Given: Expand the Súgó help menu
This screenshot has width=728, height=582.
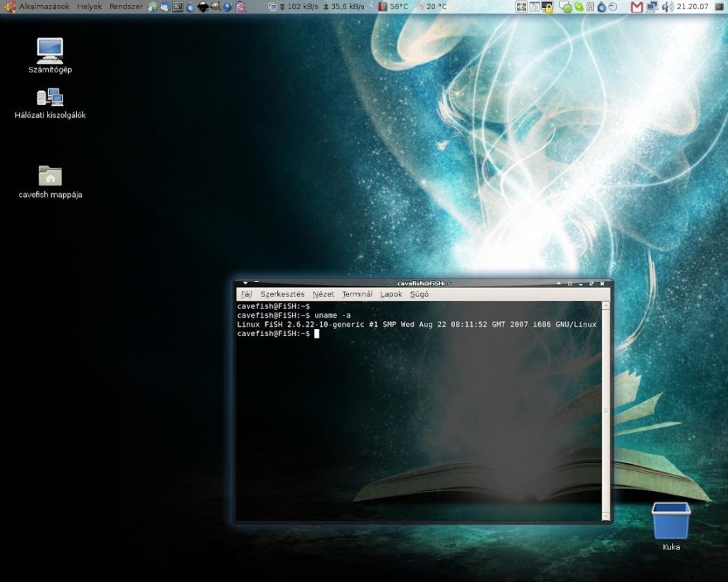Looking at the screenshot, I should 419,294.
